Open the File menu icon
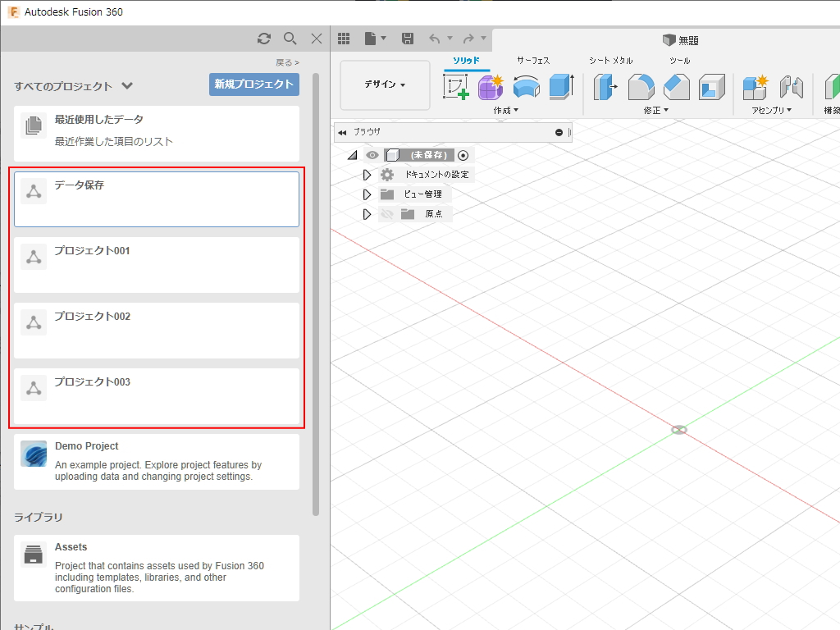 click(x=371, y=39)
